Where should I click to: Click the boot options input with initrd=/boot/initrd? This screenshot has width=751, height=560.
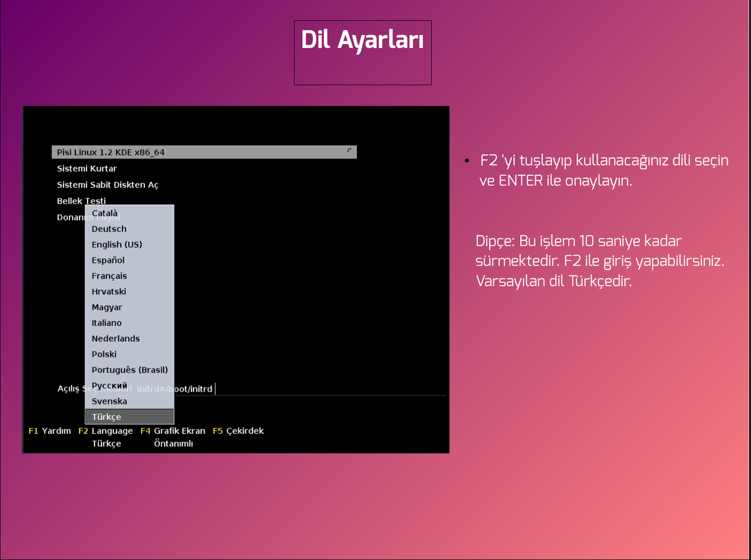(291, 389)
